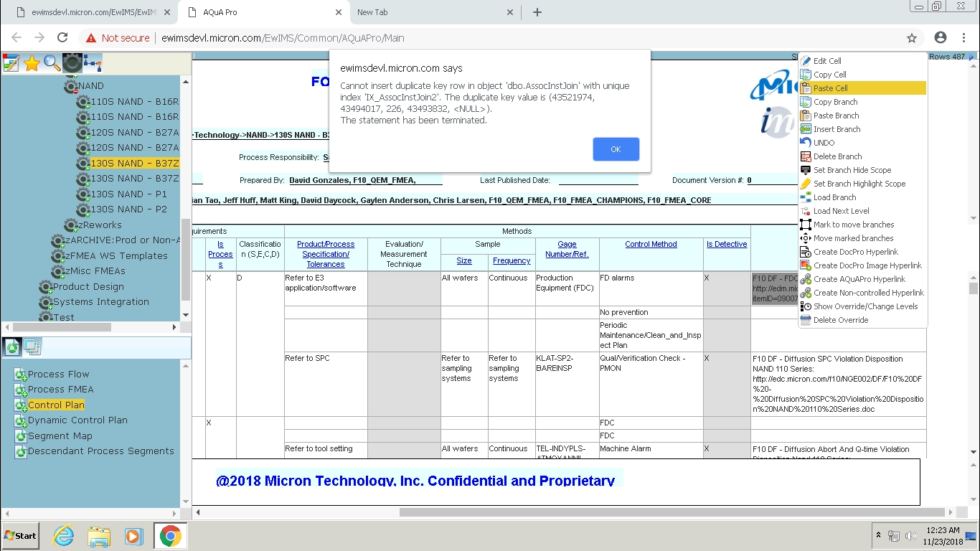Viewport: 980px width, 551px height.
Task: Bookmark this page with the star icon
Action: coord(912,38)
